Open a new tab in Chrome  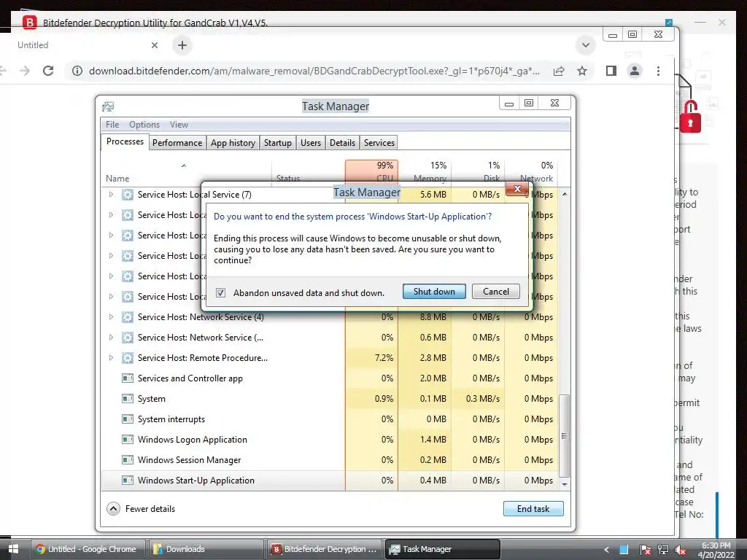tap(182, 45)
